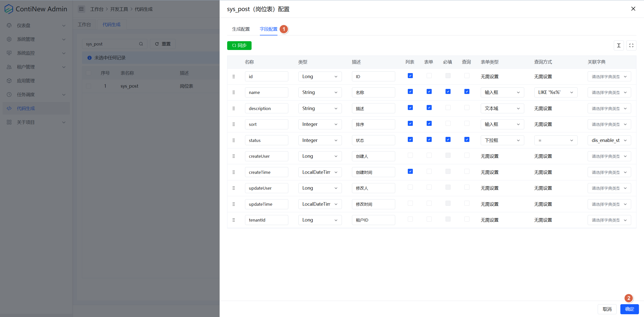The image size is (644, 317).
Task: Grab the drag handle of the createTime row
Action: (234, 172)
